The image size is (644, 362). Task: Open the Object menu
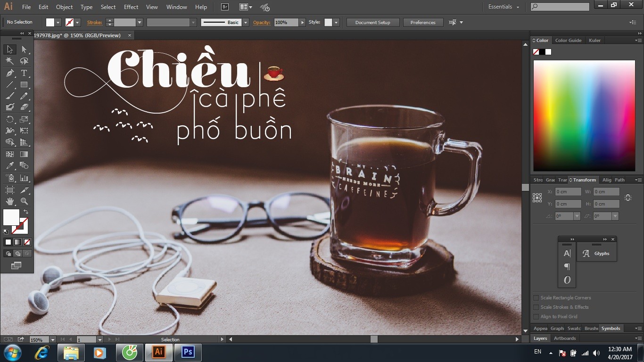pos(64,7)
